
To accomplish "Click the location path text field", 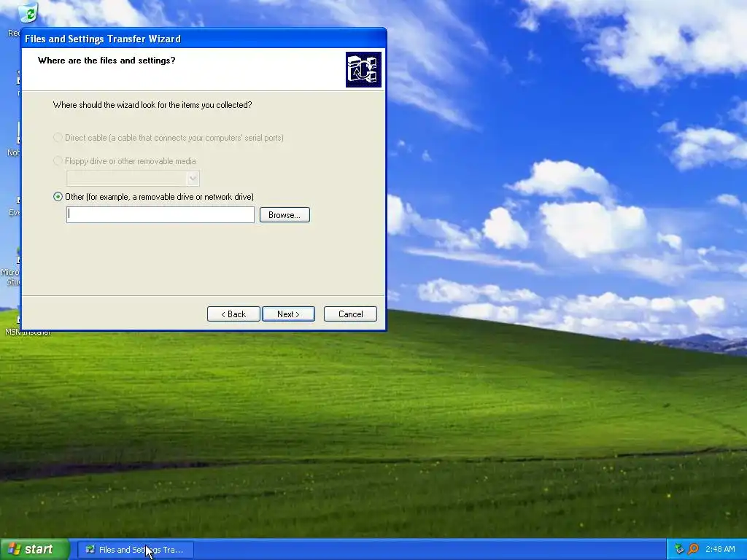I will 160,215.
